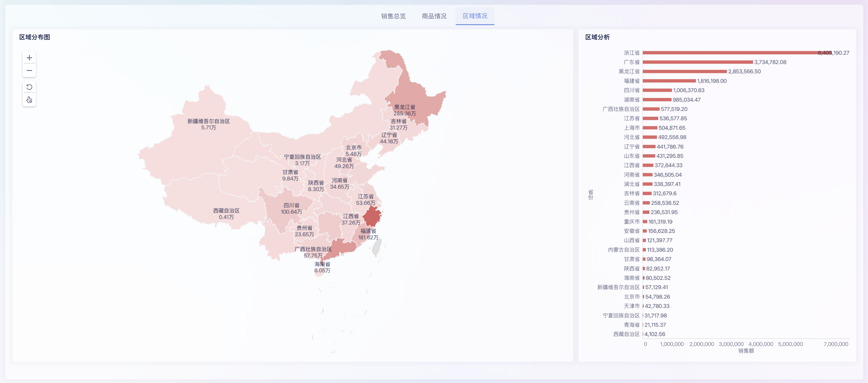The image size is (868, 383).
Task: Click the 上海市 label in the bar chart
Action: (x=633, y=128)
